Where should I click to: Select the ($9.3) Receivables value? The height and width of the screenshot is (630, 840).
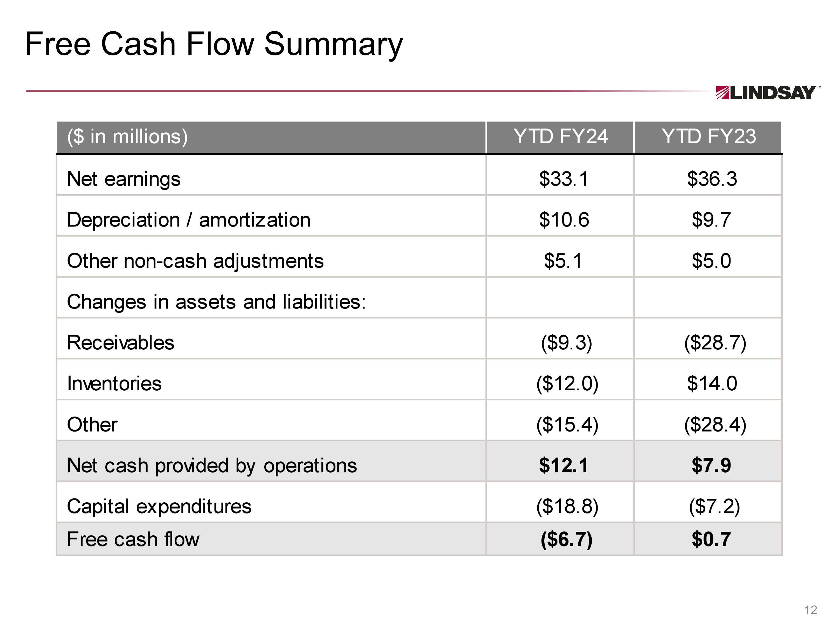(x=566, y=342)
